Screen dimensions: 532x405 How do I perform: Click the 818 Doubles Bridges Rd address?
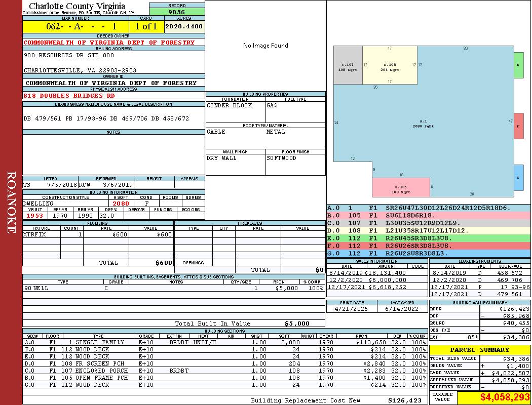pyautogui.click(x=69, y=96)
